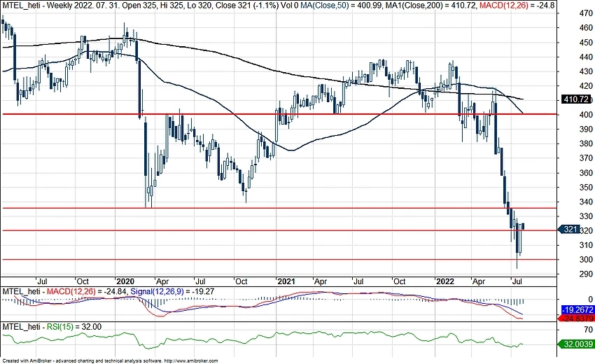
Task: Click the 70 level label in RSI pane
Action: [x=589, y=330]
